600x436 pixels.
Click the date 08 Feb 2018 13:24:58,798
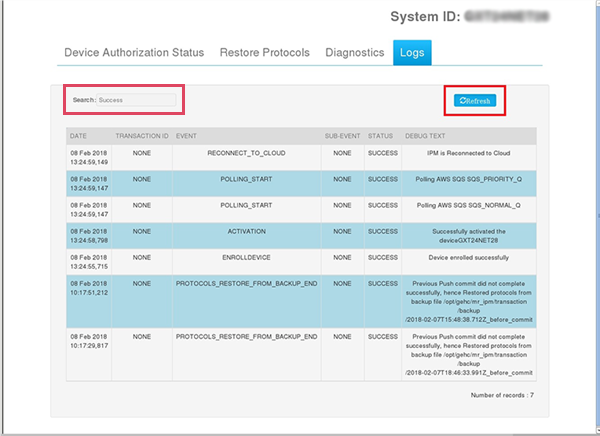[x=89, y=236]
